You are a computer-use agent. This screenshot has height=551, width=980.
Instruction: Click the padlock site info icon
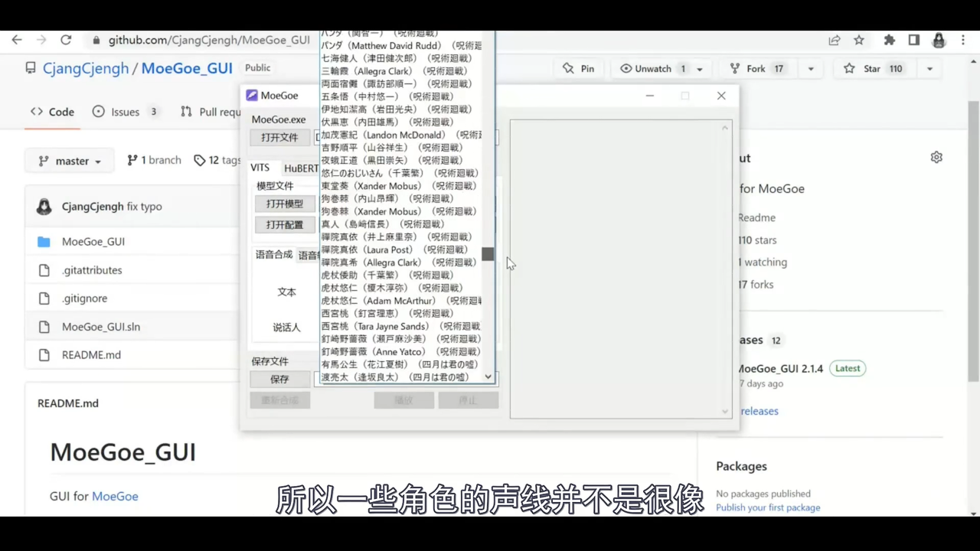tap(96, 41)
